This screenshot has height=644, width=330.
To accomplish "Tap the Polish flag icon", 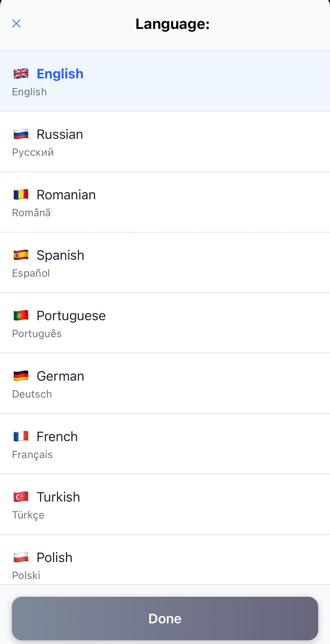I will [21, 557].
